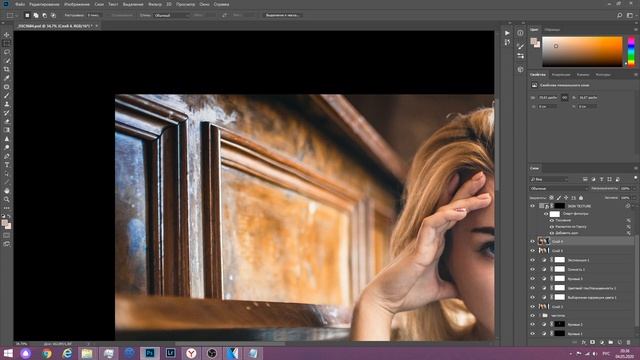
Task: Open the blend mode dropdown in Layers
Action: [x=559, y=189]
